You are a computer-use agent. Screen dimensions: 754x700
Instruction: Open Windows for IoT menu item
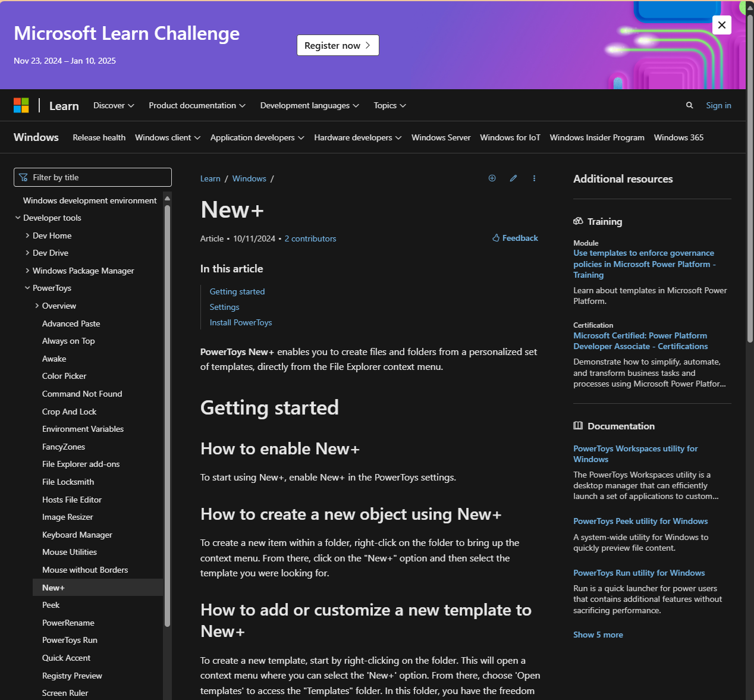click(x=510, y=137)
